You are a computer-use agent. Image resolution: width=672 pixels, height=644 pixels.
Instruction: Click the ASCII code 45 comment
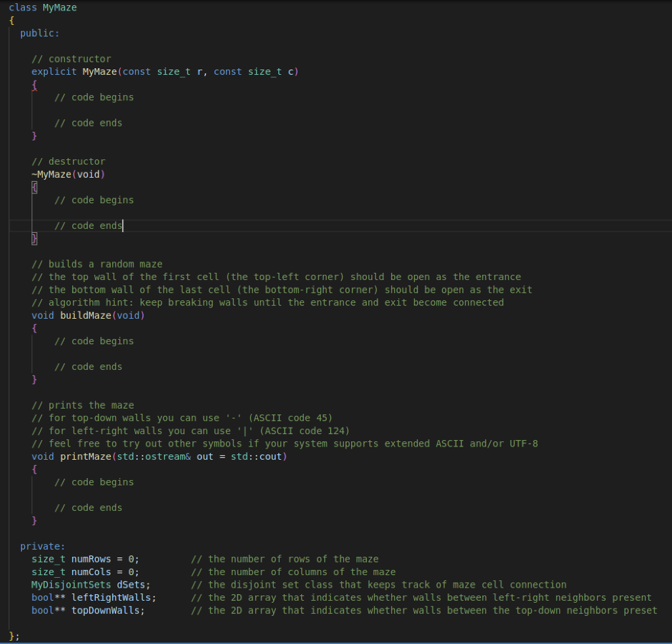pos(182,418)
